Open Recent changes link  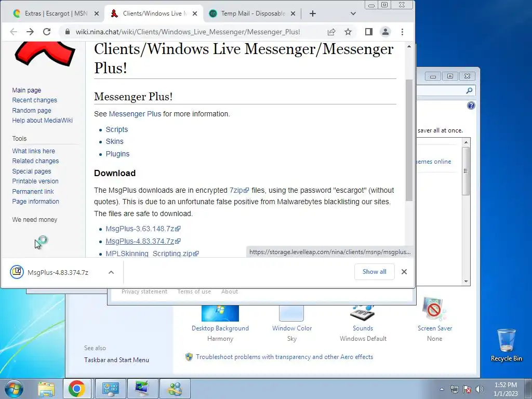pyautogui.click(x=35, y=100)
